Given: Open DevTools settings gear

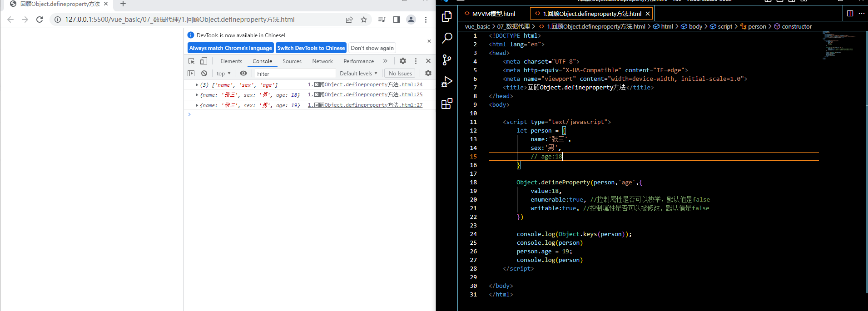Looking at the screenshot, I should click(x=403, y=61).
